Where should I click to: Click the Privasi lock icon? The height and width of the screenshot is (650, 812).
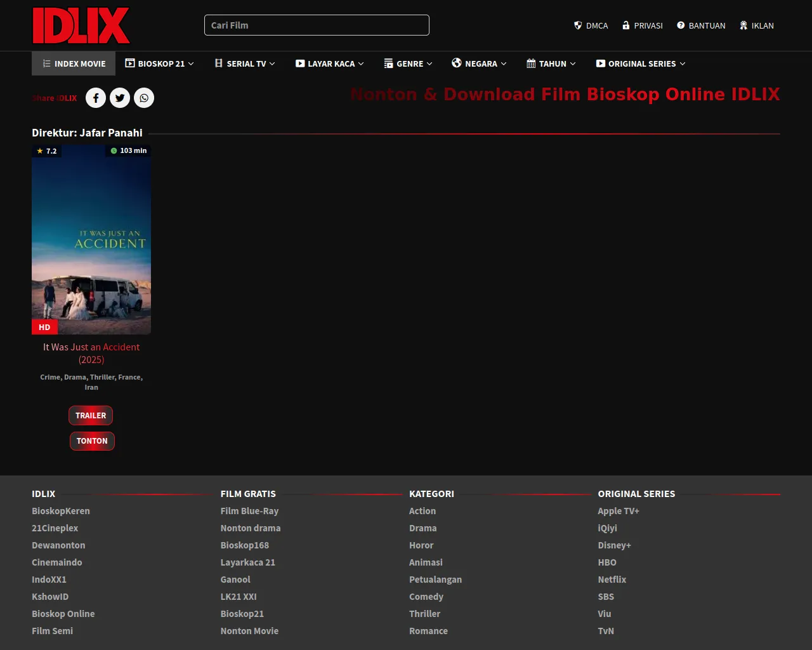coord(626,25)
